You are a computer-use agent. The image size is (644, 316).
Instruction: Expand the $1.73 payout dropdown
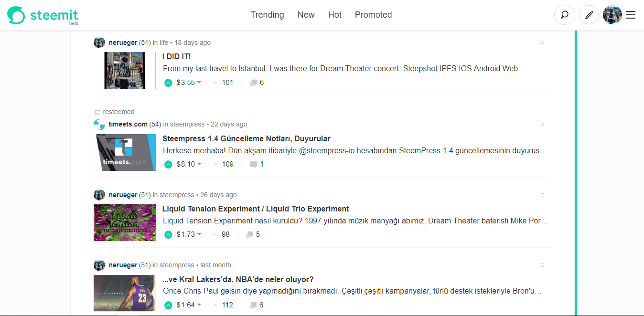pos(189,234)
